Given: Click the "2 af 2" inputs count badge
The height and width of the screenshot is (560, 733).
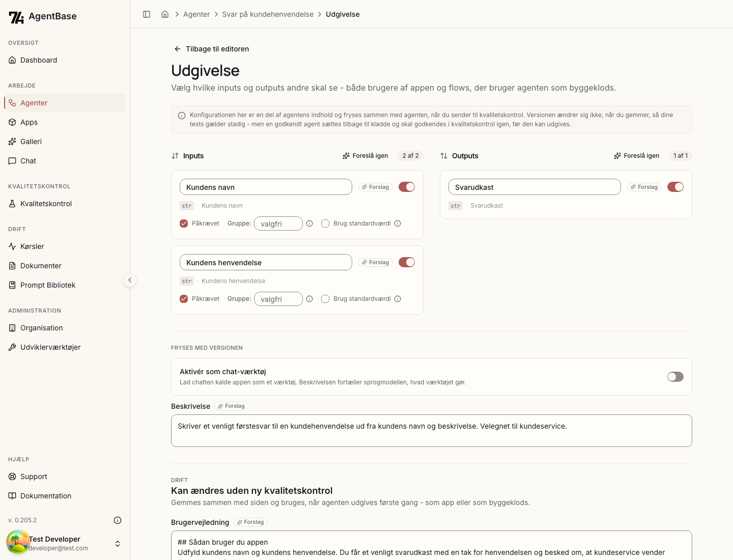Looking at the screenshot, I should pos(410,156).
